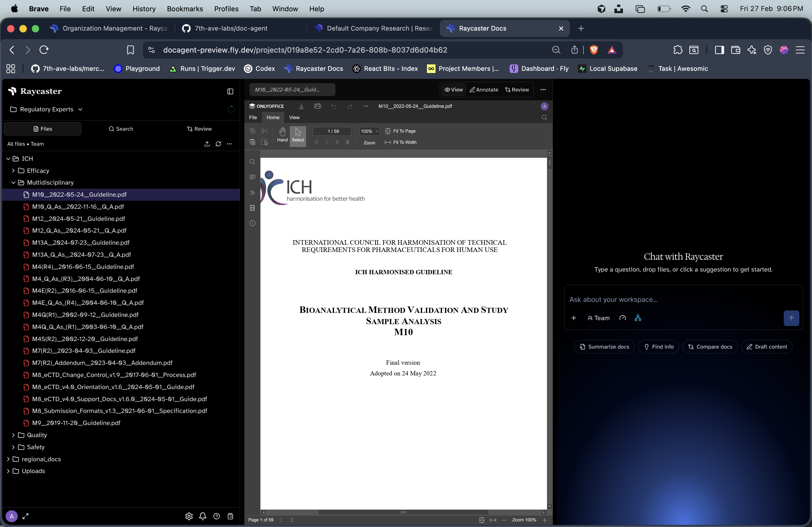Collapse the Raycaster sidebar panel
The image size is (812, 527).
(230, 91)
